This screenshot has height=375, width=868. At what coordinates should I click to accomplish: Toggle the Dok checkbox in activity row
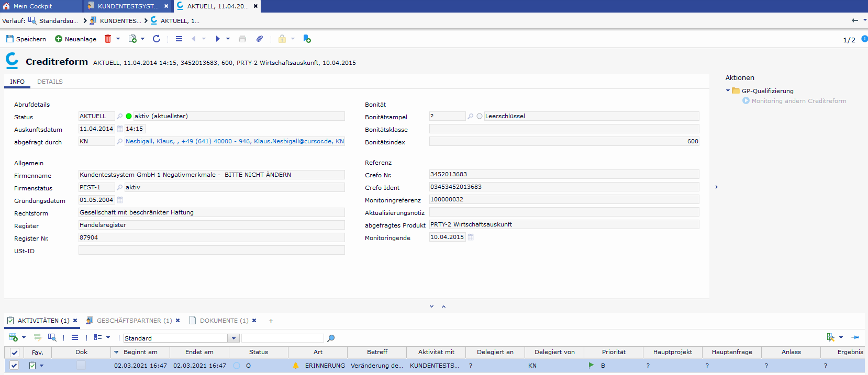pos(81,366)
